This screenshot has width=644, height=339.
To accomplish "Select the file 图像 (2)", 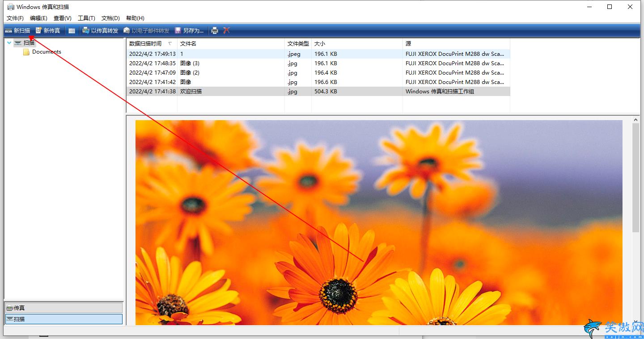I will [318, 73].
